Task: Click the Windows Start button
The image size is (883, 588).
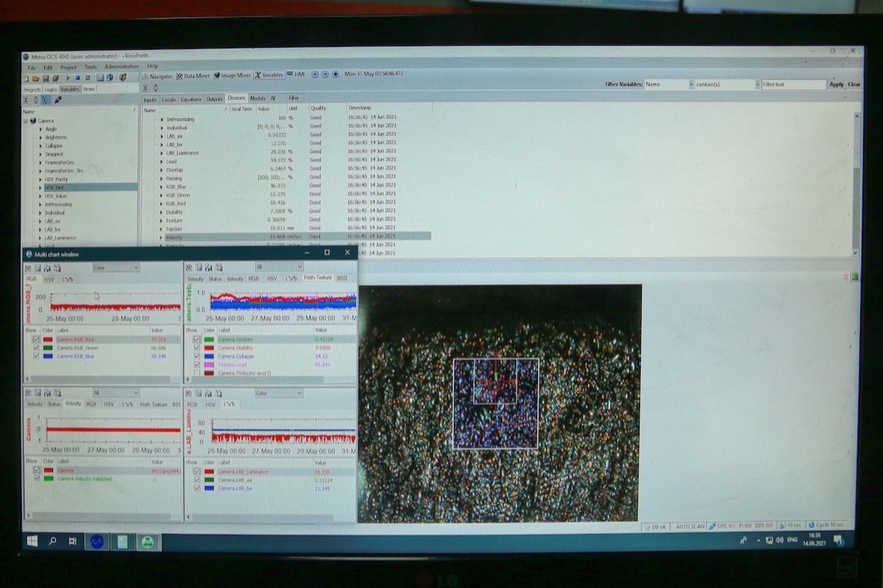Action: [32, 541]
